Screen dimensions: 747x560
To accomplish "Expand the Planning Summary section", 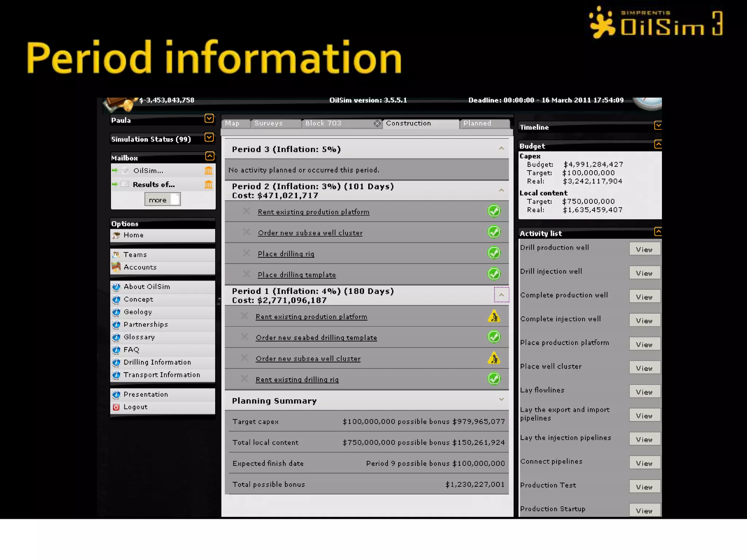I will pos(501,400).
